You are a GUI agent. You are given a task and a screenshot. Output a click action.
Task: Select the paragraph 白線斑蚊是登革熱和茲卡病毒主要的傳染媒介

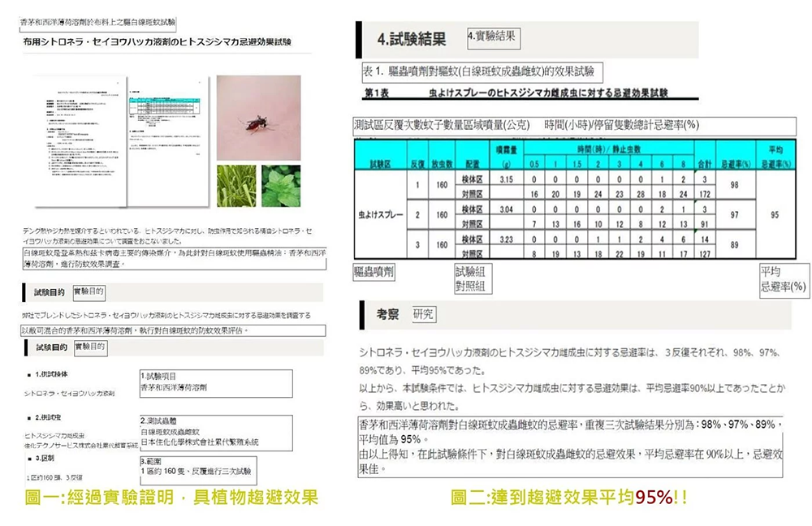(x=175, y=259)
